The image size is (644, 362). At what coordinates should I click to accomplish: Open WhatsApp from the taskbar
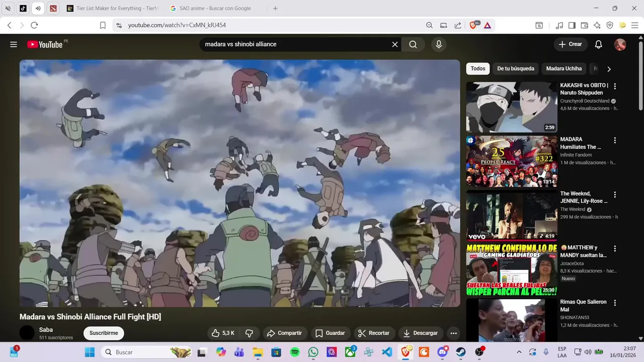313,352
